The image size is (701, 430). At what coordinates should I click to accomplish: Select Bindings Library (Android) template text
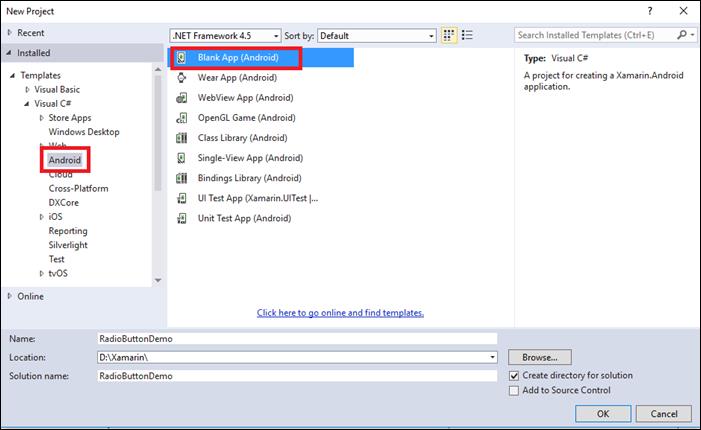[x=249, y=178]
